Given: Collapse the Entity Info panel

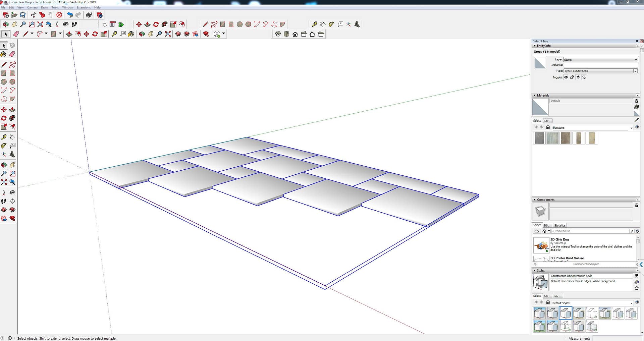Looking at the screenshot, I should pyautogui.click(x=535, y=46).
